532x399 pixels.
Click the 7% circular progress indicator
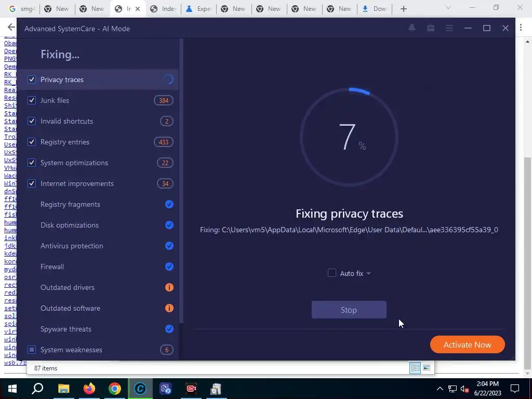click(x=349, y=137)
